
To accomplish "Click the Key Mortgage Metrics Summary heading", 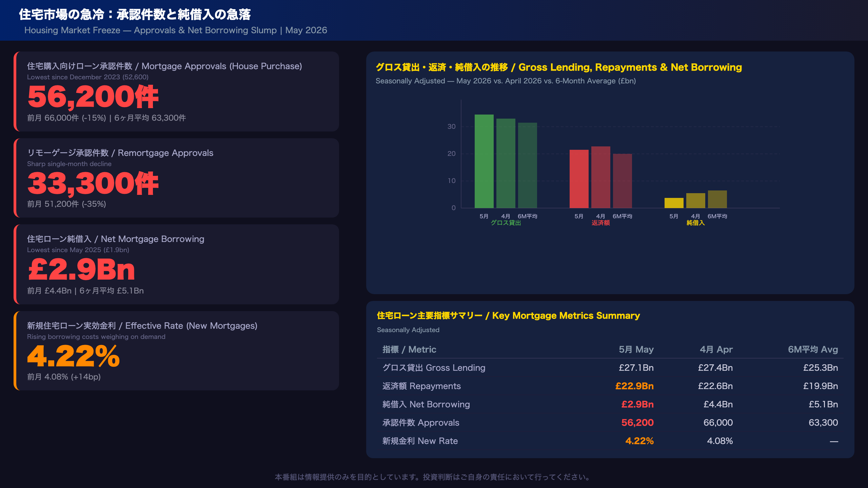I will point(508,316).
